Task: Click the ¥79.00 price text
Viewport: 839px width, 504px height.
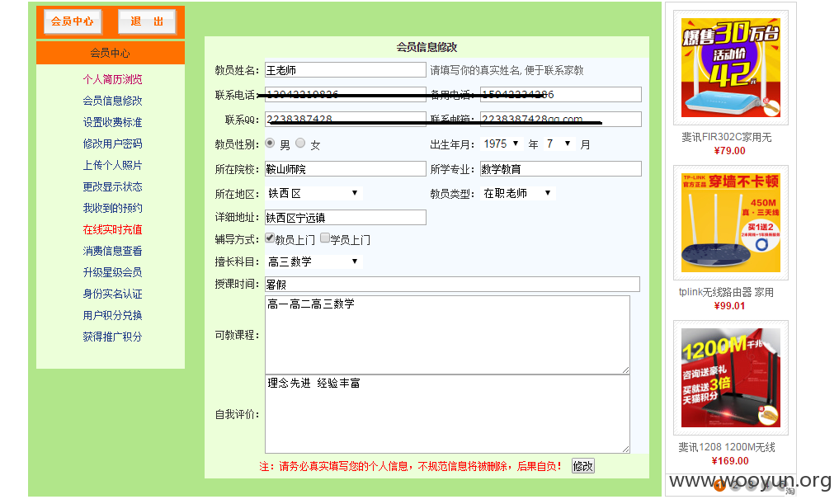Action: (729, 151)
